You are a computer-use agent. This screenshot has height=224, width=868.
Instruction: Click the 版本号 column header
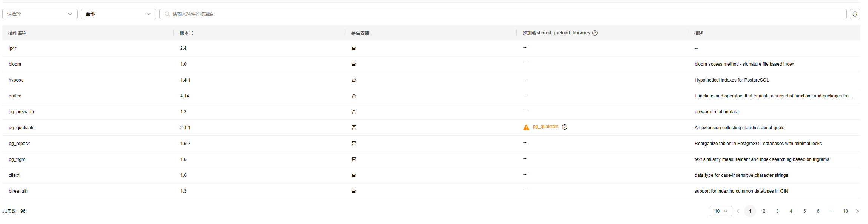[x=187, y=33]
